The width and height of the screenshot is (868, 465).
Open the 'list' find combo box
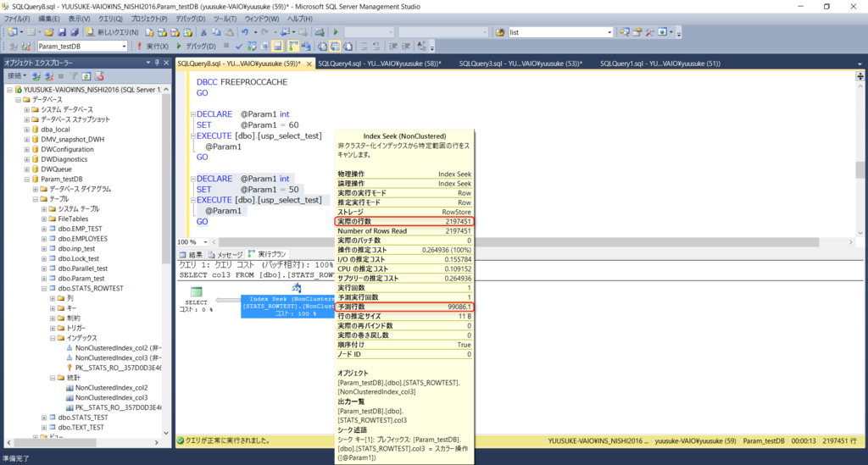609,32
